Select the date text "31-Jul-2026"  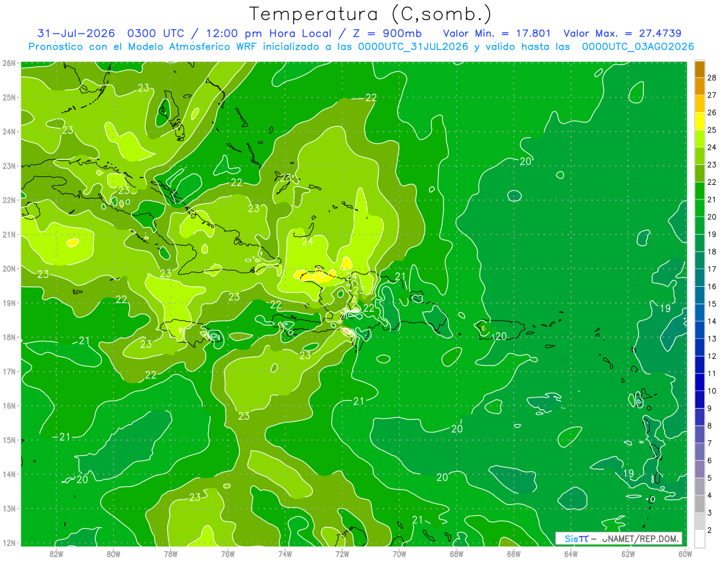[78, 33]
